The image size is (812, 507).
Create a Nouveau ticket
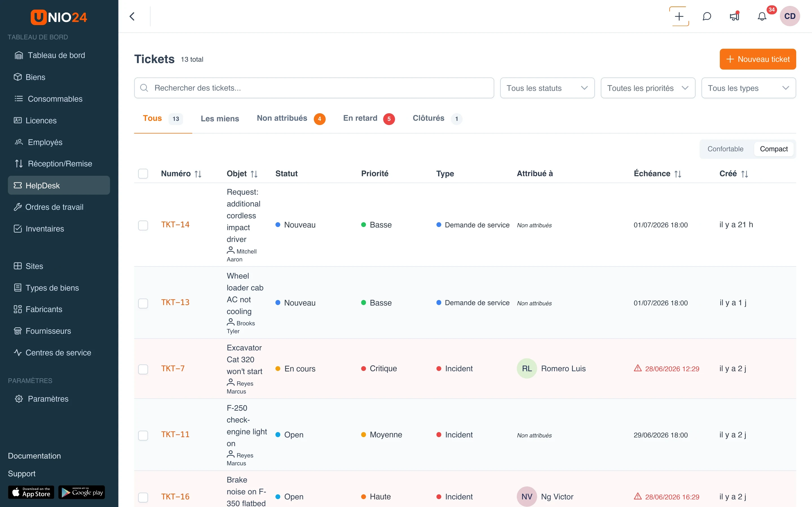pos(758,59)
